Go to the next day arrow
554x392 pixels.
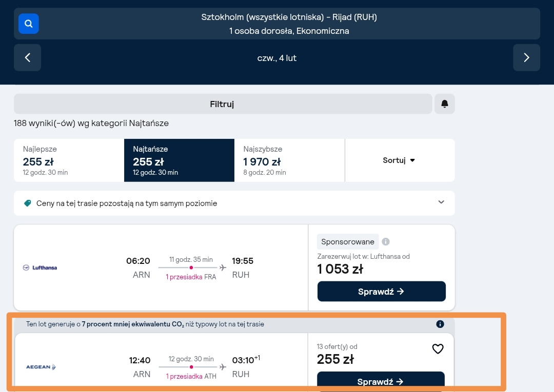click(x=526, y=57)
